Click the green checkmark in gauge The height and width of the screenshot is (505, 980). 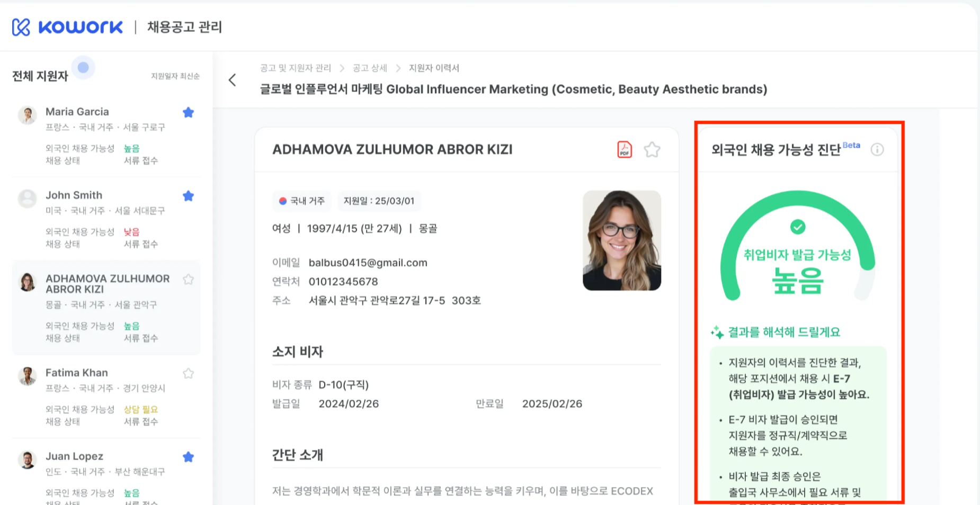click(x=798, y=227)
